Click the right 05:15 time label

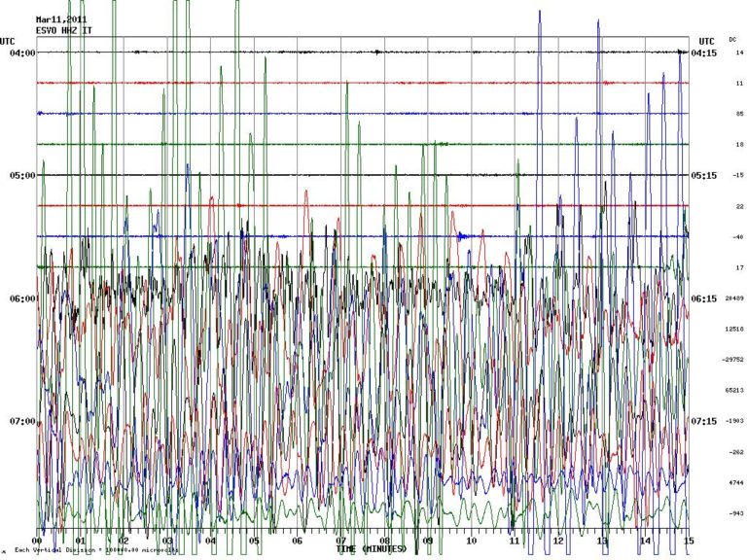click(x=703, y=176)
